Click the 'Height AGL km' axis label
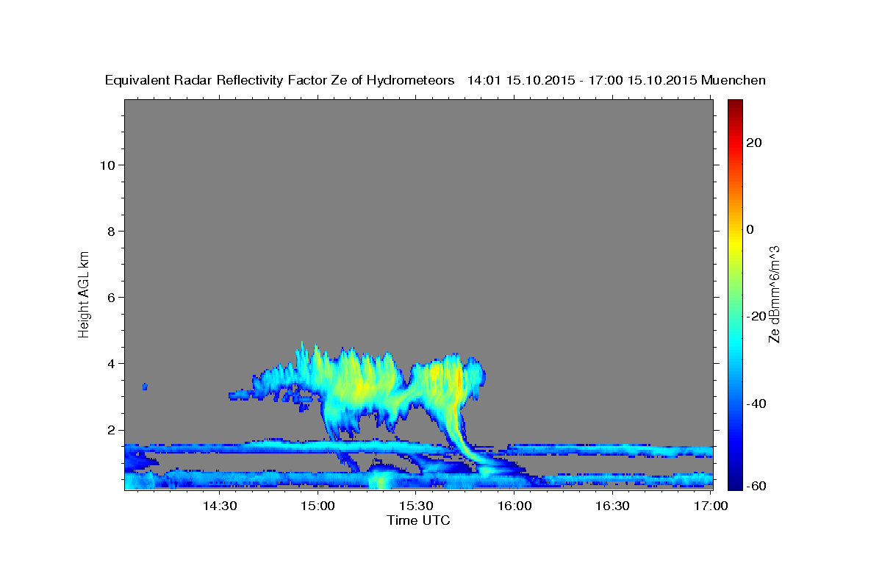The image size is (882, 588). tap(84, 293)
